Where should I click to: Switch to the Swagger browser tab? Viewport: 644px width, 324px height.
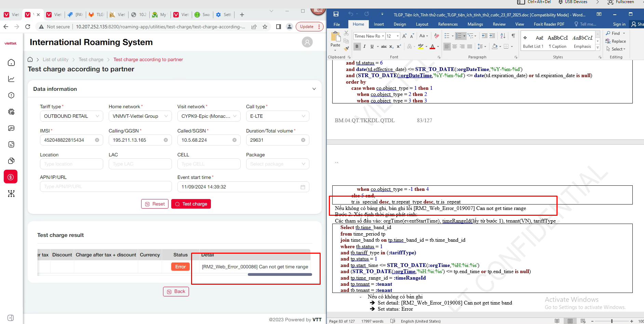tap(202, 15)
